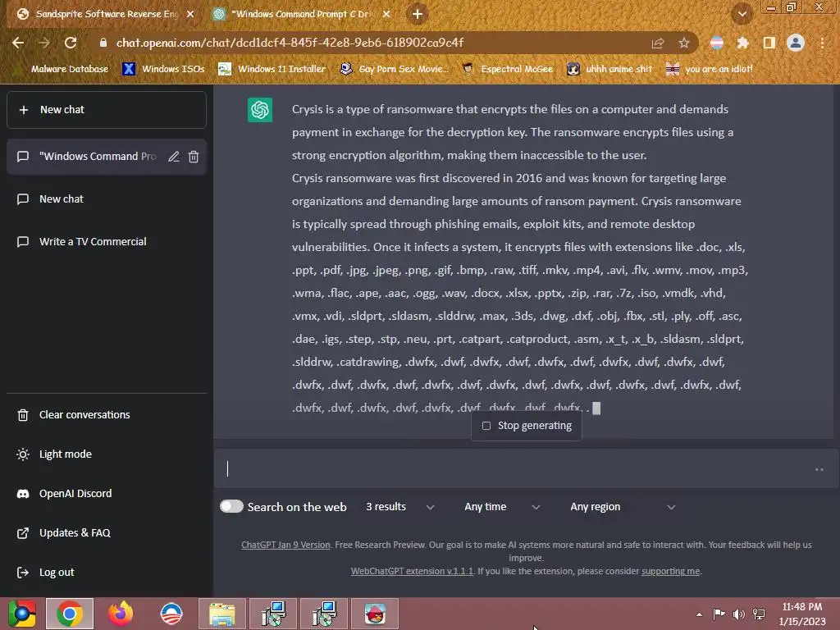Open the Windows 11 Installer bookmark

pyautogui.click(x=272, y=69)
